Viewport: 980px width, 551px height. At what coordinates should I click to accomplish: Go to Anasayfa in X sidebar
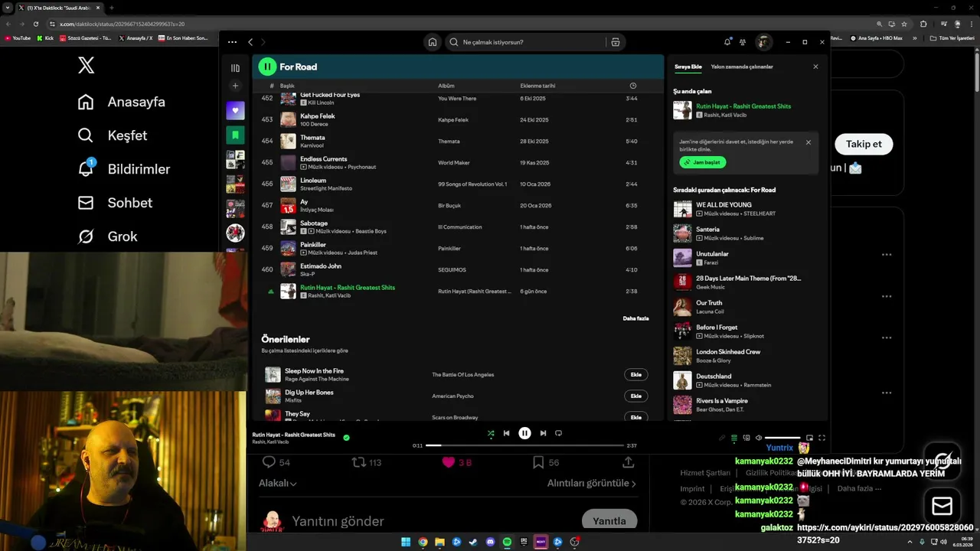tap(122, 102)
